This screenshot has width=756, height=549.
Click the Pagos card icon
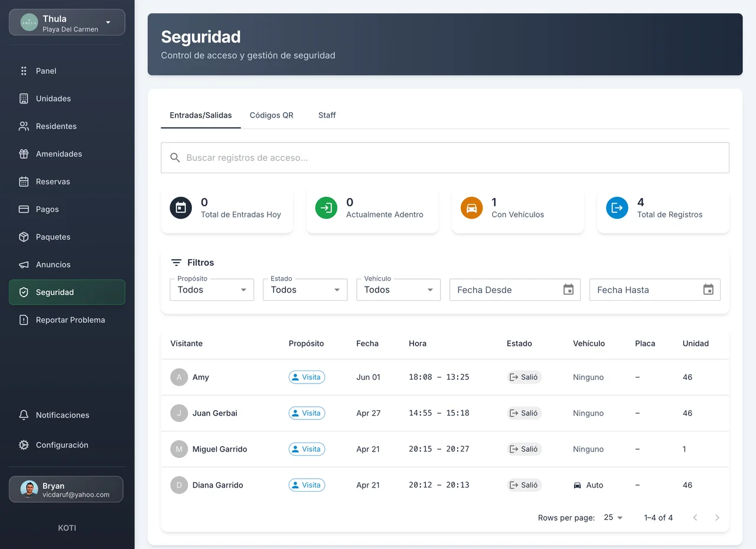(x=24, y=209)
